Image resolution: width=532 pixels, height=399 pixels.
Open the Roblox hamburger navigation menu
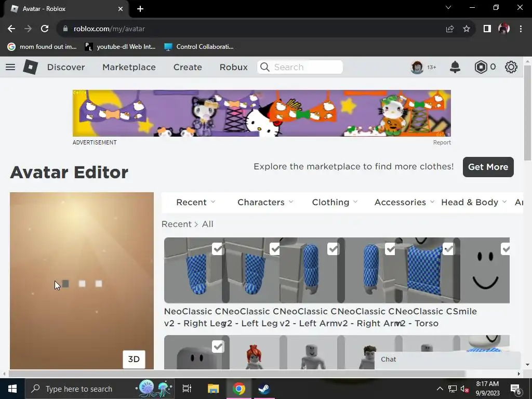coord(10,67)
